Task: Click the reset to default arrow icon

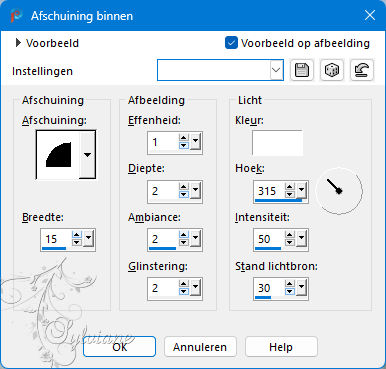Action: tap(362, 70)
